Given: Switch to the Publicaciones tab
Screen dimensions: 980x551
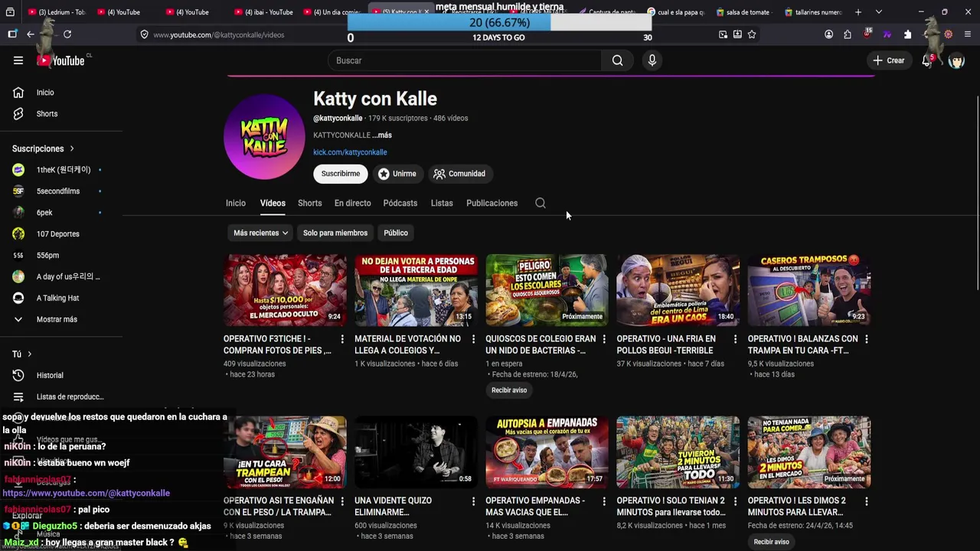Looking at the screenshot, I should tap(492, 204).
